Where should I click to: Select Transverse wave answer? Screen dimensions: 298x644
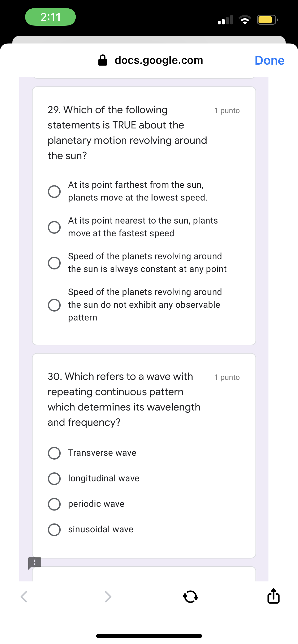(x=54, y=453)
